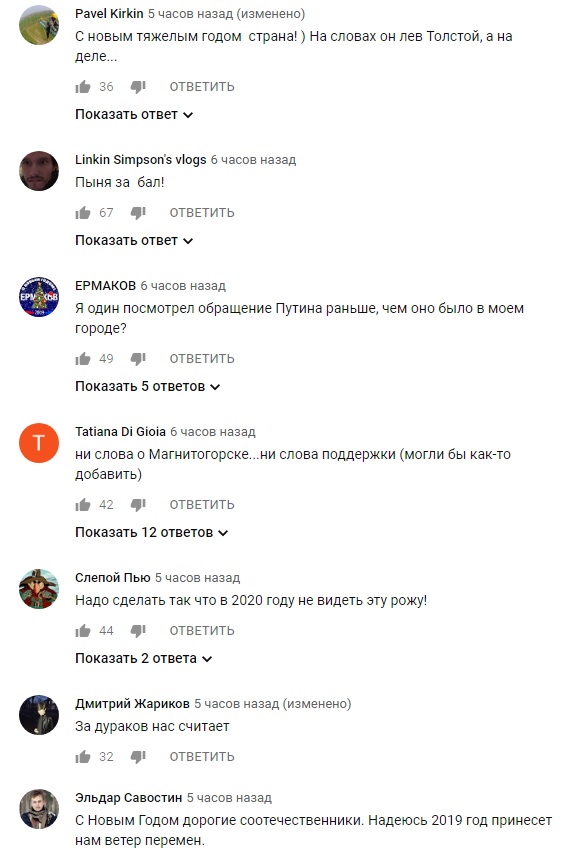Like the ЕРМАКОВ comment with 49 likes
Viewport: 582px width, 851px height.
(83, 359)
